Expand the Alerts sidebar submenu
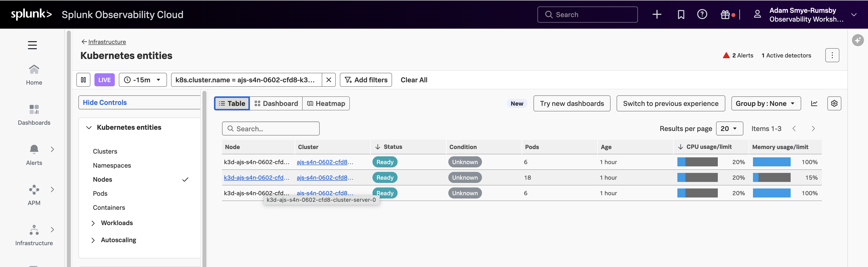 coord(52,149)
